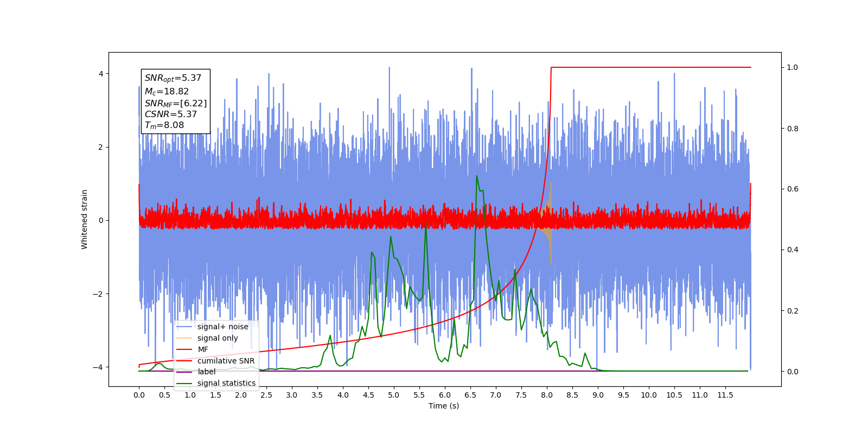Click the x-axis tick label 3.5
This screenshot has height=434, width=868.
[317, 395]
